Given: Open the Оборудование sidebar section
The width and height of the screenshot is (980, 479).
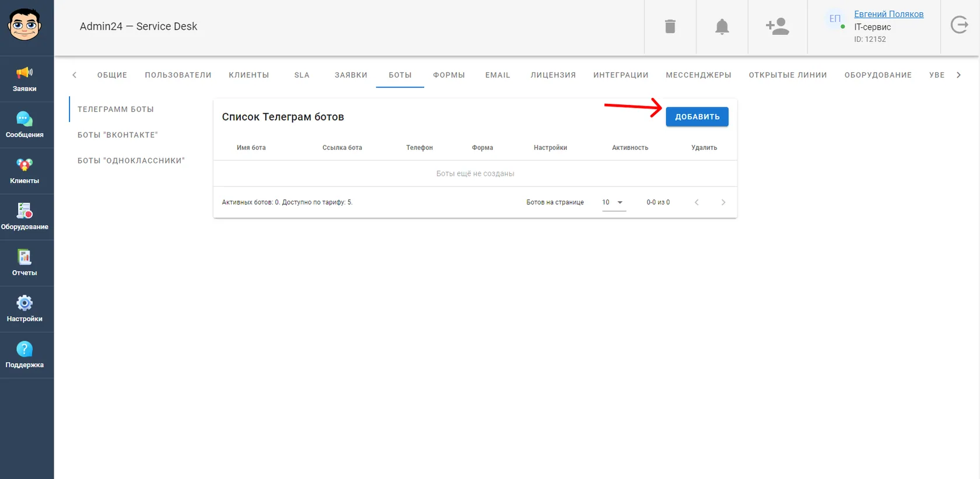Looking at the screenshot, I should pos(24,217).
